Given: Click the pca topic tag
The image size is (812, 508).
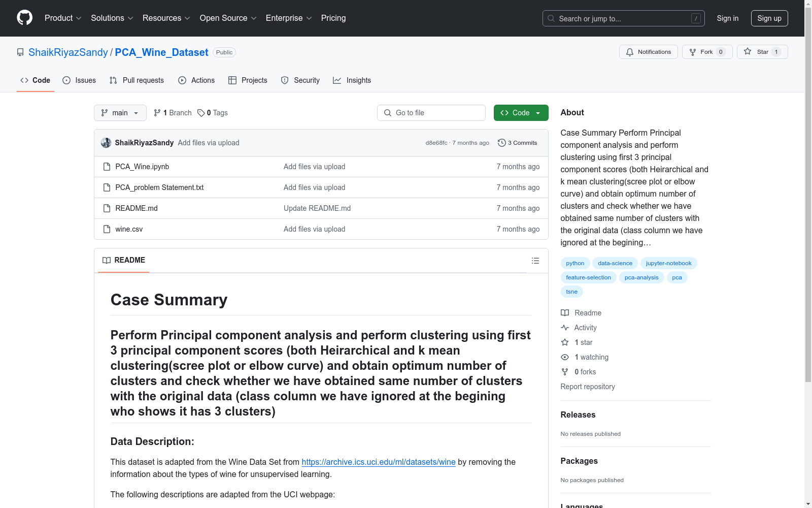Looking at the screenshot, I should (x=677, y=277).
